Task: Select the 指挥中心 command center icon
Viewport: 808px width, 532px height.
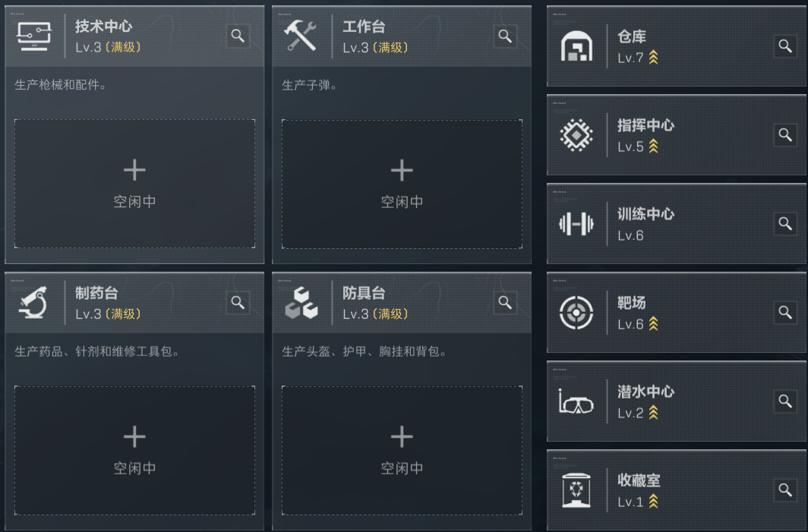Action: tap(576, 135)
